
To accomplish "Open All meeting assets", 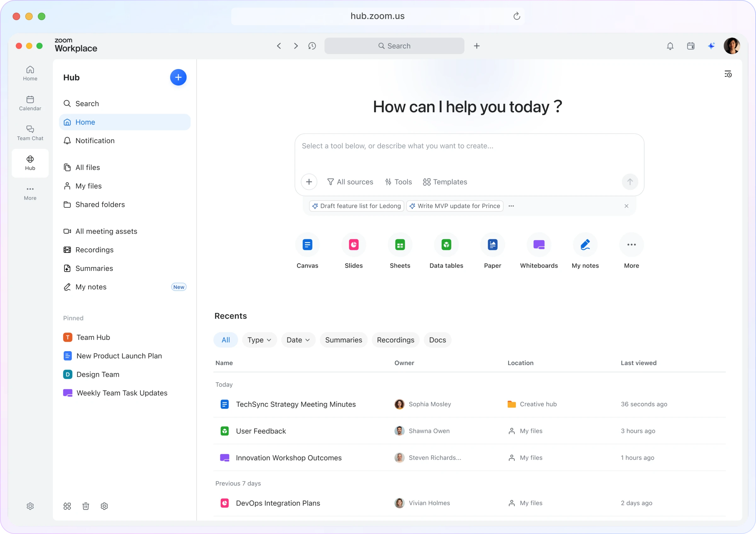I will click(125, 231).
